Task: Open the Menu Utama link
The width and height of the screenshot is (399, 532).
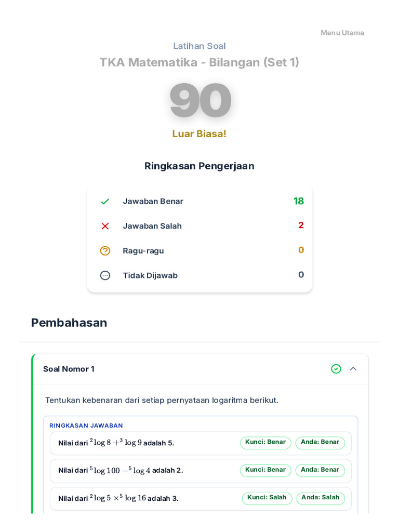Action: point(342,33)
